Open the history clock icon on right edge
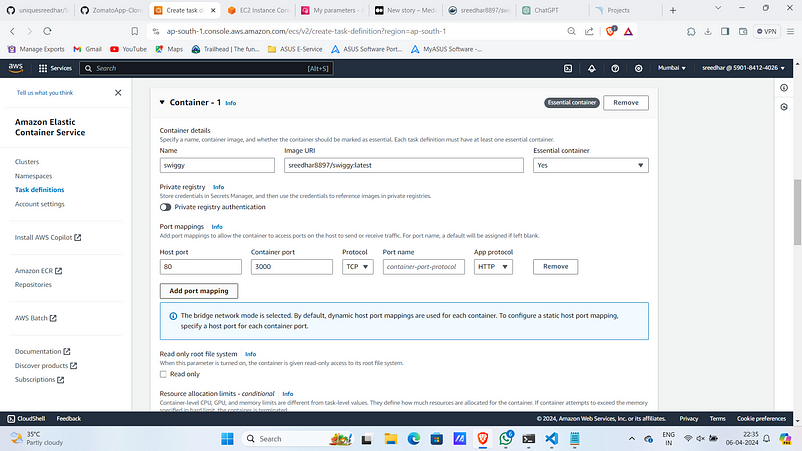 click(784, 107)
